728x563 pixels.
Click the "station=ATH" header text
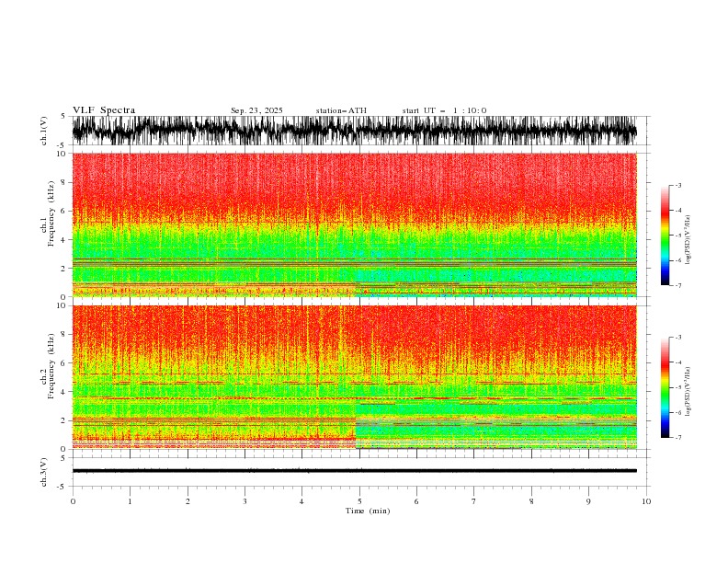341,110
